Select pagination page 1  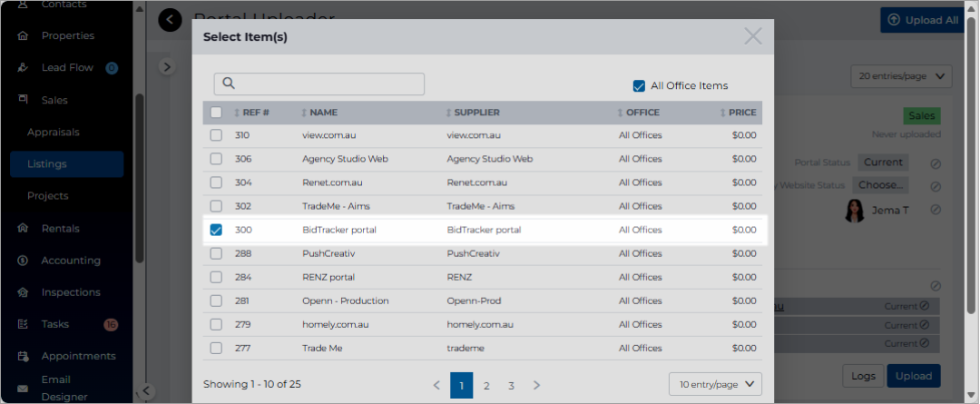coord(461,385)
